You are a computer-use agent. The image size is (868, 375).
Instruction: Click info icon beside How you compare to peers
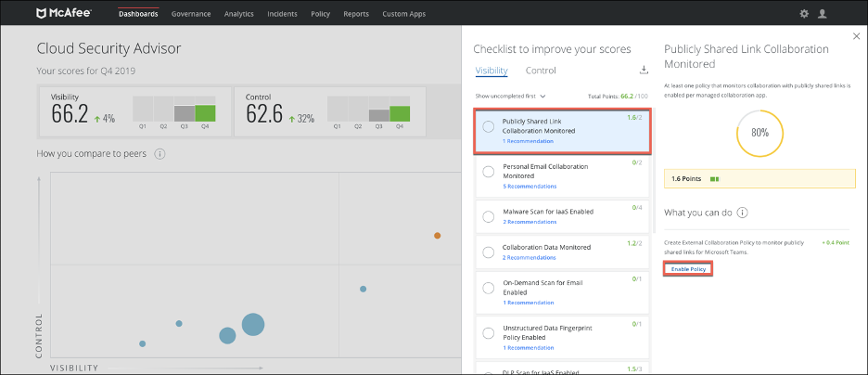tap(160, 153)
